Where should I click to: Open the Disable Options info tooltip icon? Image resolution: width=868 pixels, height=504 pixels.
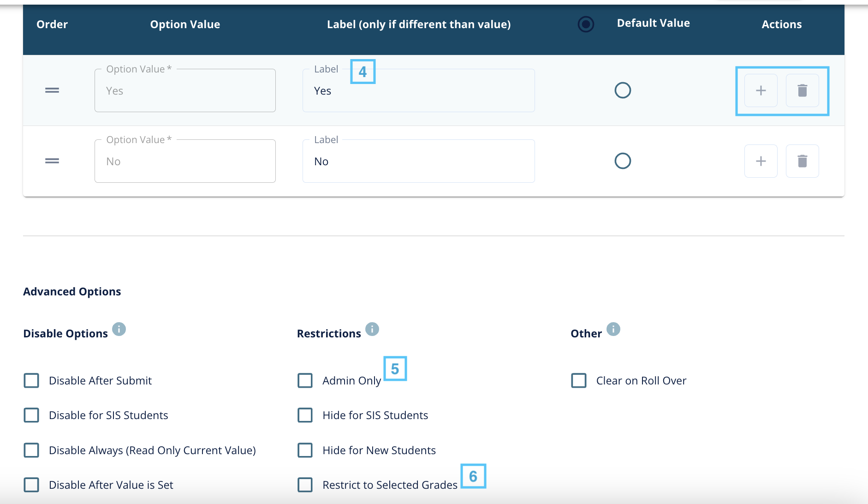[x=119, y=329]
